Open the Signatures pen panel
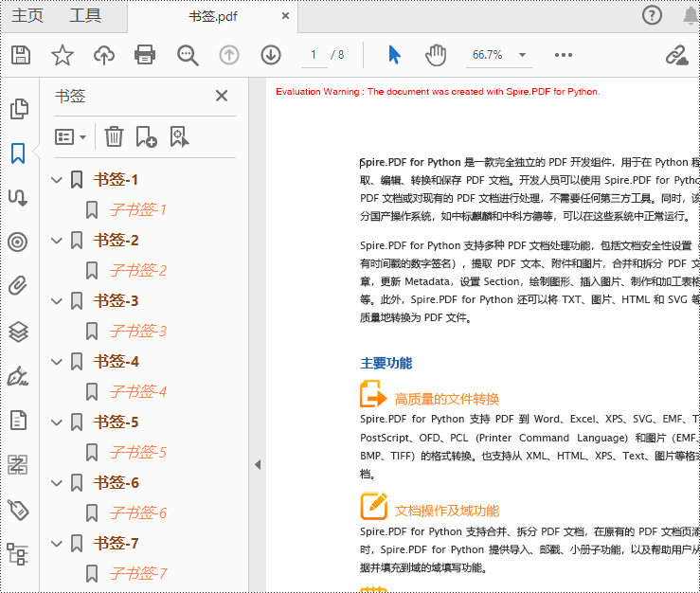 pos(18,376)
